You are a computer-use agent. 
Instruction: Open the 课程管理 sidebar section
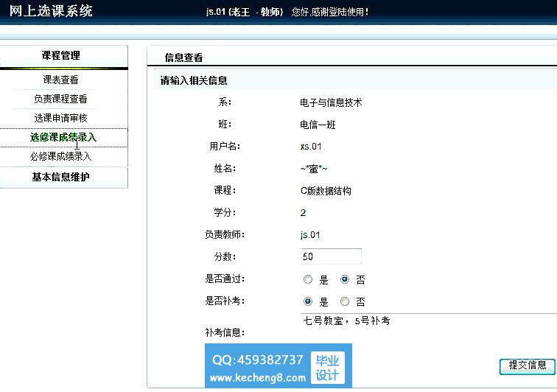60,56
